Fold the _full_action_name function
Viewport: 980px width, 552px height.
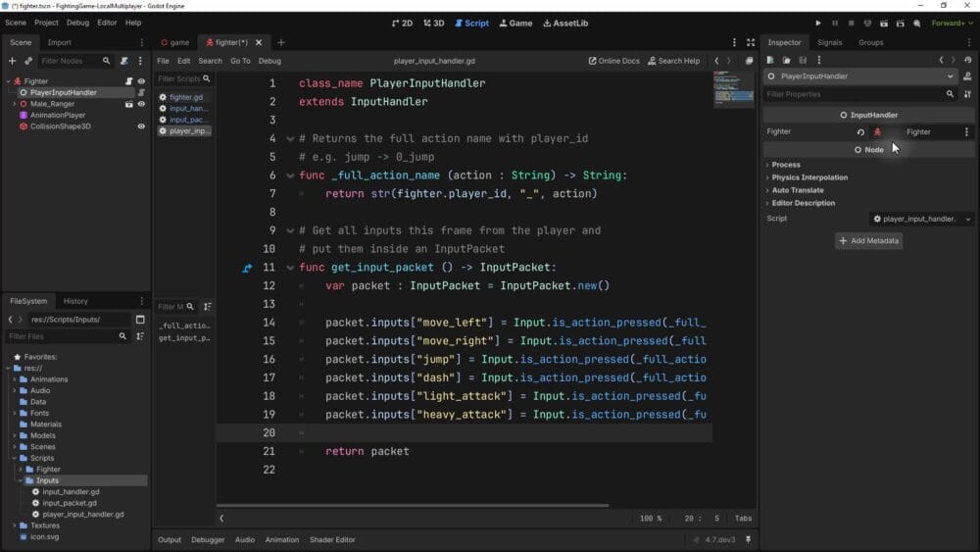tap(290, 176)
